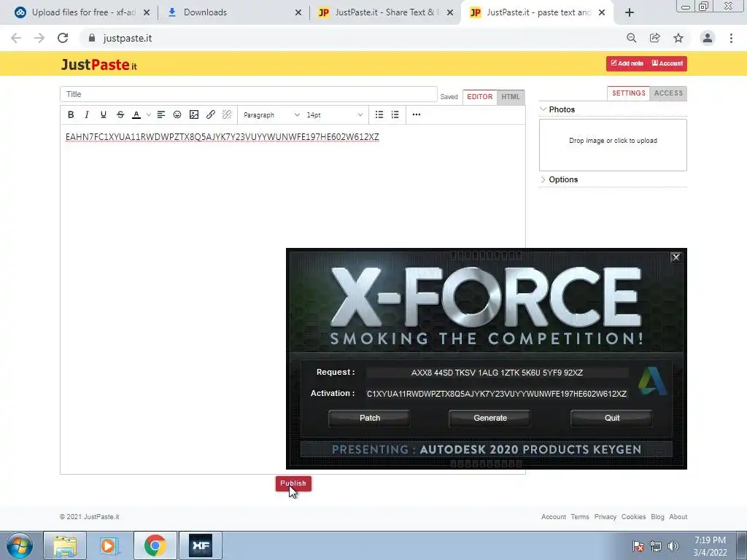
Task: Bookmark this page with the star
Action: coord(678,38)
